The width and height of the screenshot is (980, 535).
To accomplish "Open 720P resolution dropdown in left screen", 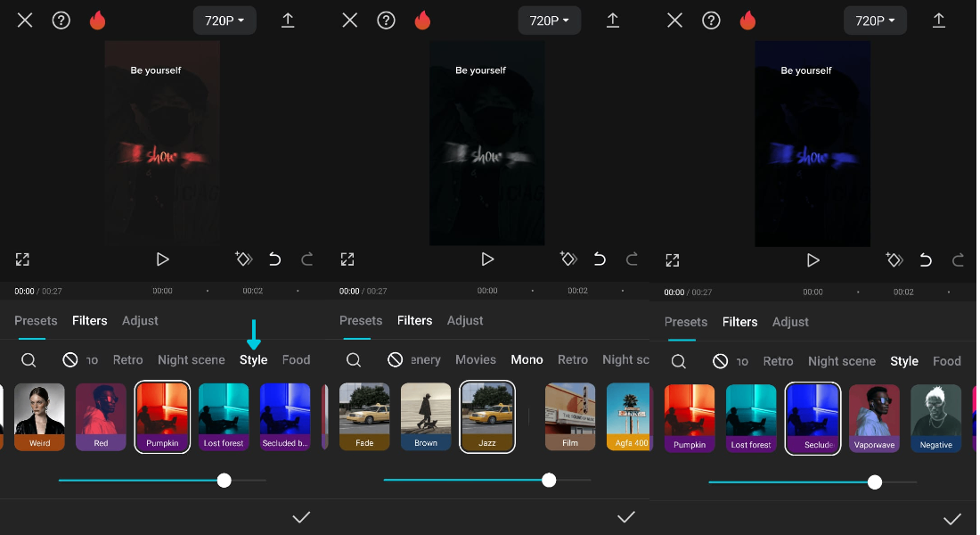I will [225, 21].
